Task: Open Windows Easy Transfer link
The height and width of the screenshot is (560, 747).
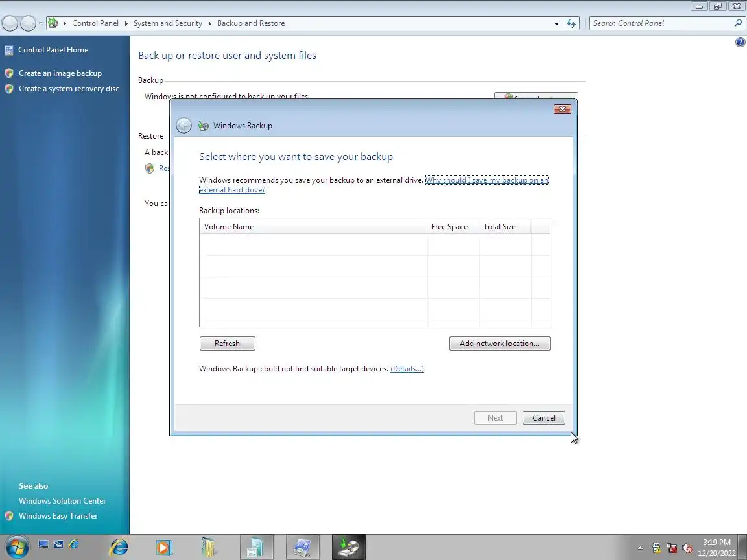Action: [x=58, y=516]
